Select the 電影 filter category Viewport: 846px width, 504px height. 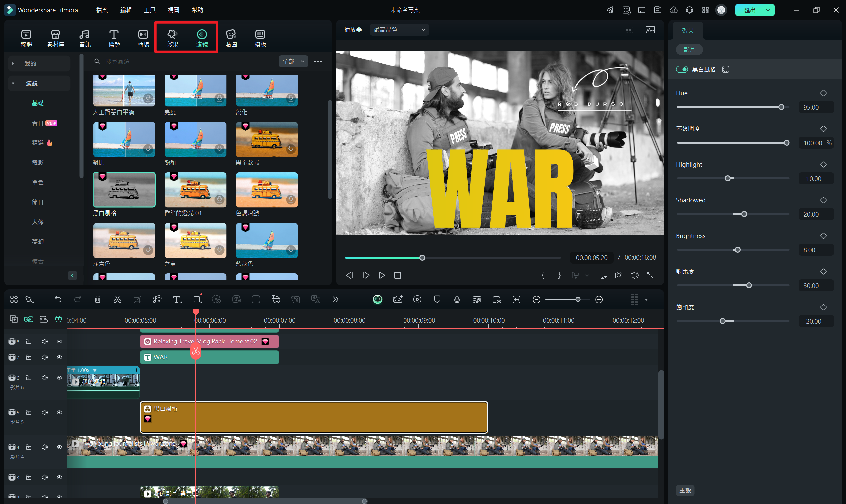point(38,162)
